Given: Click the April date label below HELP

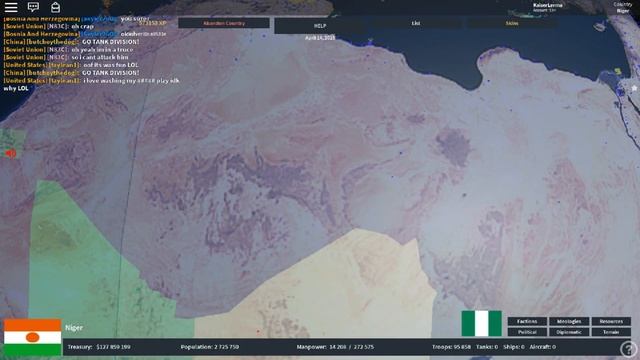Looking at the screenshot, I should [x=320, y=38].
